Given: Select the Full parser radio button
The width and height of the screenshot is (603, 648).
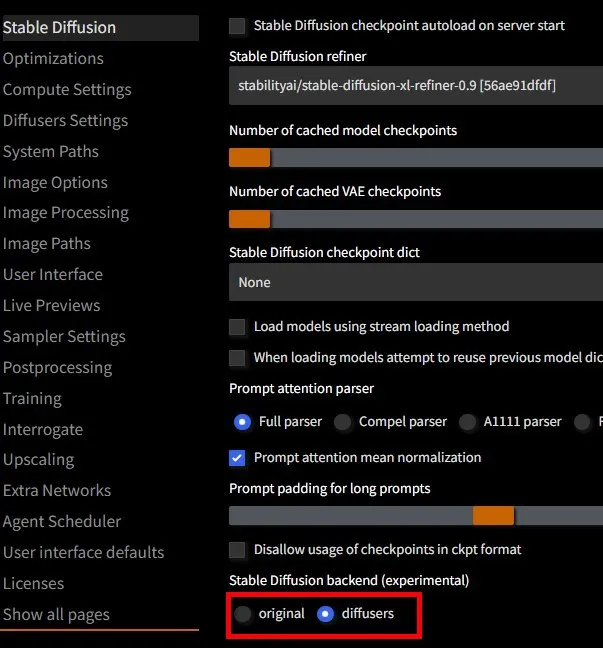Looking at the screenshot, I should tap(242, 422).
